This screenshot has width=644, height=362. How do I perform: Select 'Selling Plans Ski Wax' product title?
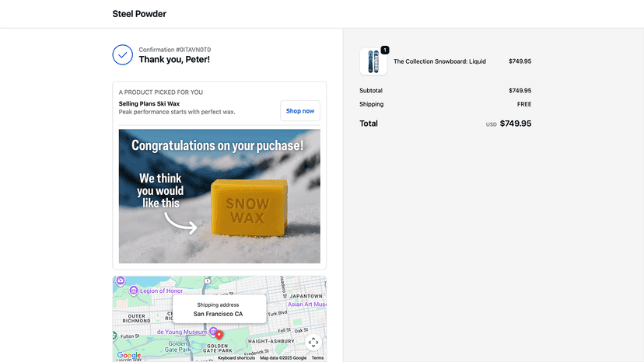[149, 104]
